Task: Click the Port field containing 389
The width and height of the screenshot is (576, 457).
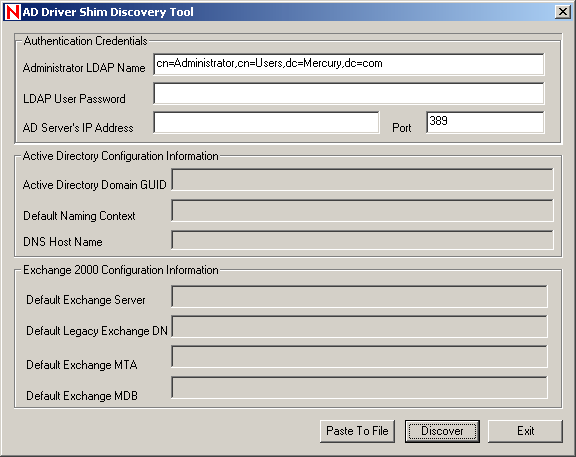Action: click(x=485, y=122)
